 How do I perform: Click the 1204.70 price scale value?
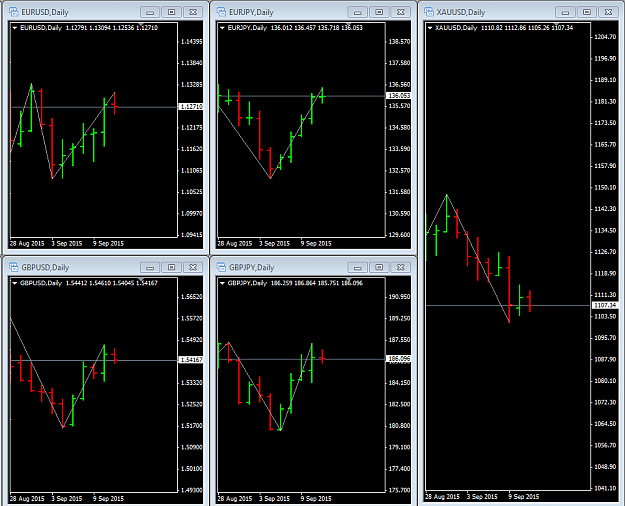[x=605, y=37]
